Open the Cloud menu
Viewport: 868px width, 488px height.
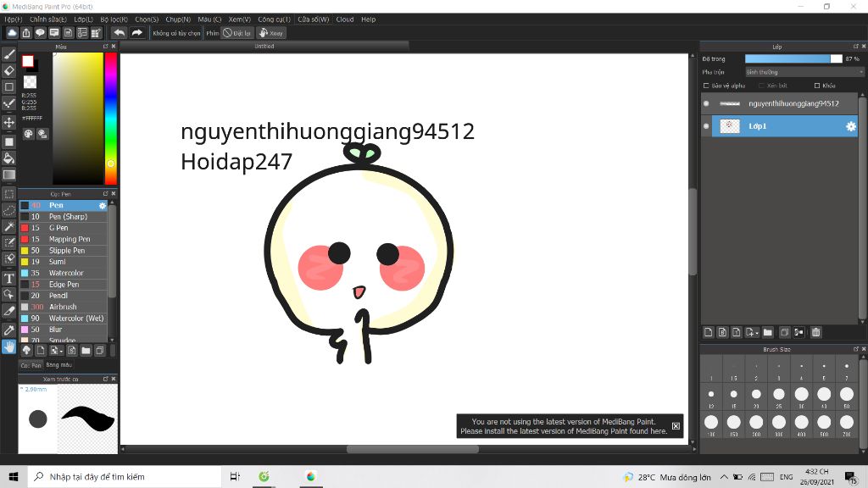point(345,19)
